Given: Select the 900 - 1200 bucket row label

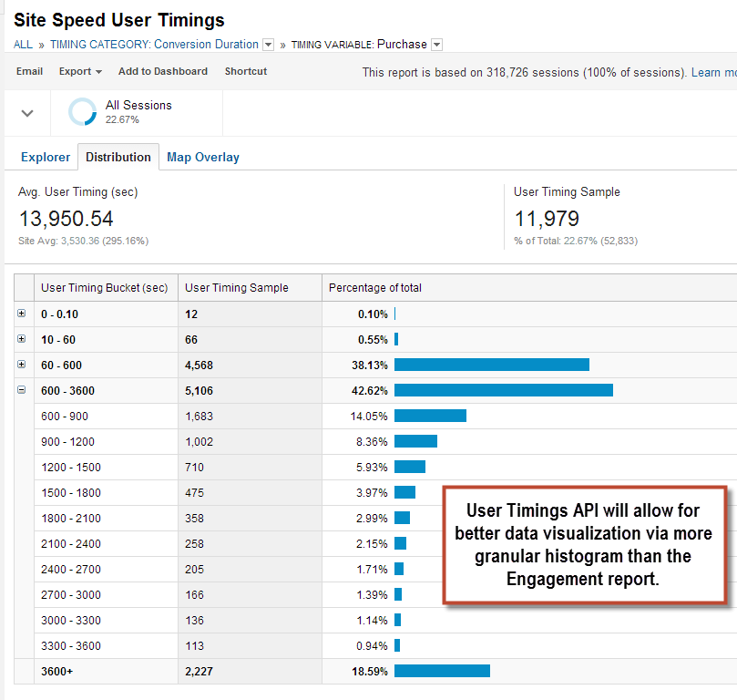Looking at the screenshot, I should tap(67, 442).
